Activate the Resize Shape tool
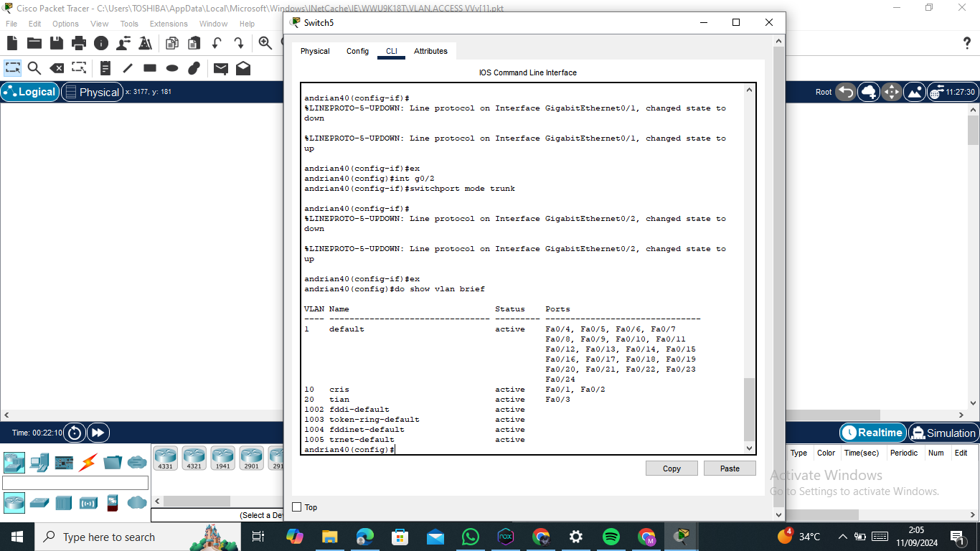 pyautogui.click(x=79, y=68)
